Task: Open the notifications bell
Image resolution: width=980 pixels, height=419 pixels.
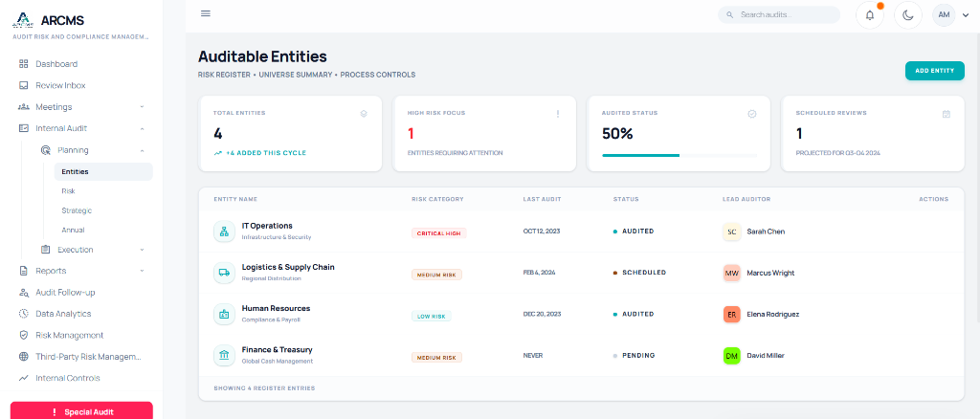Action: (869, 15)
